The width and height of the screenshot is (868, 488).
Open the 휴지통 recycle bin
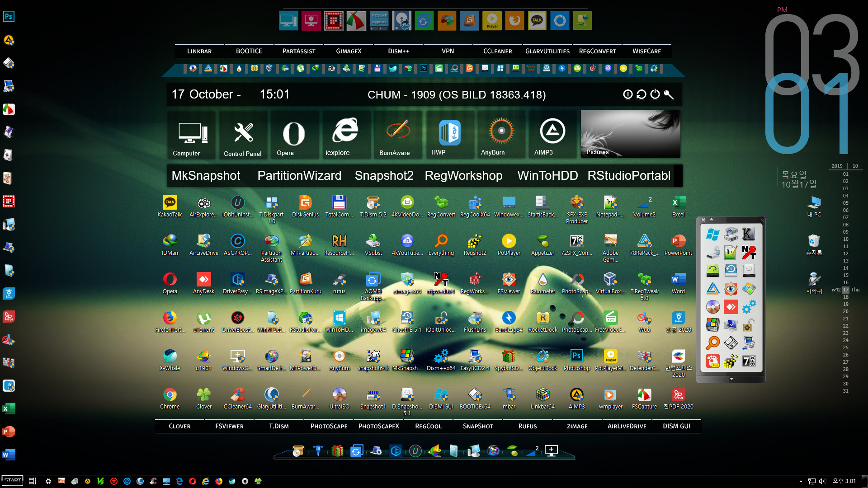point(814,244)
